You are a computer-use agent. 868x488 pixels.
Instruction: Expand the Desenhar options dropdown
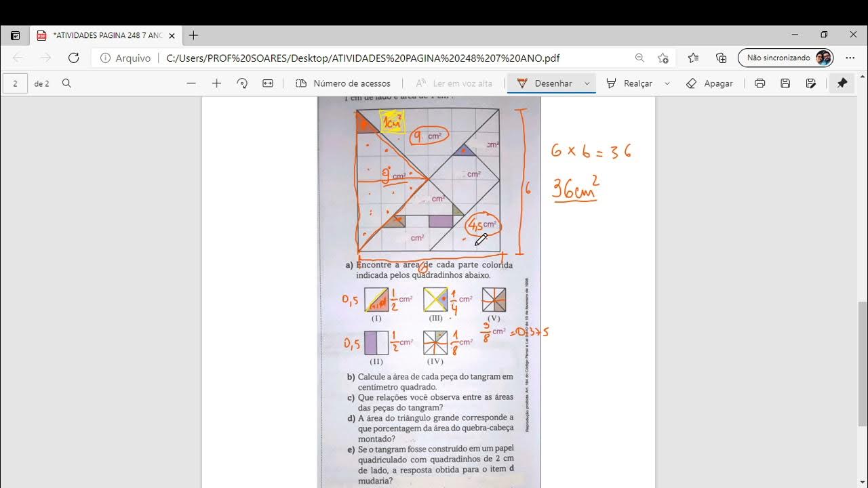587,83
